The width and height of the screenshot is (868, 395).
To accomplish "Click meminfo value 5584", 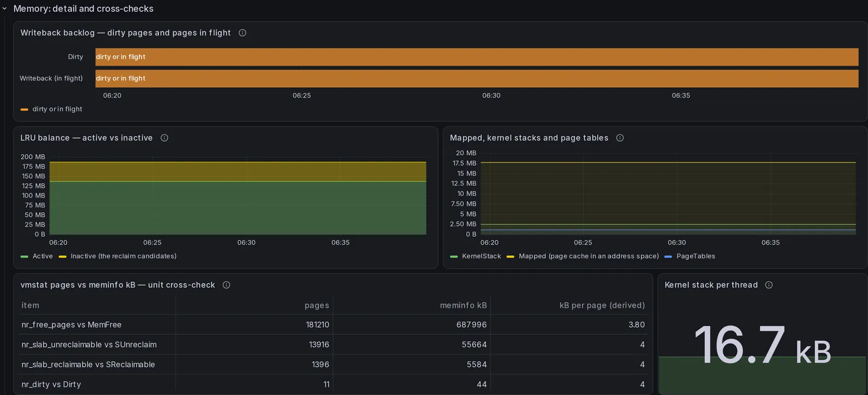I will (477, 364).
